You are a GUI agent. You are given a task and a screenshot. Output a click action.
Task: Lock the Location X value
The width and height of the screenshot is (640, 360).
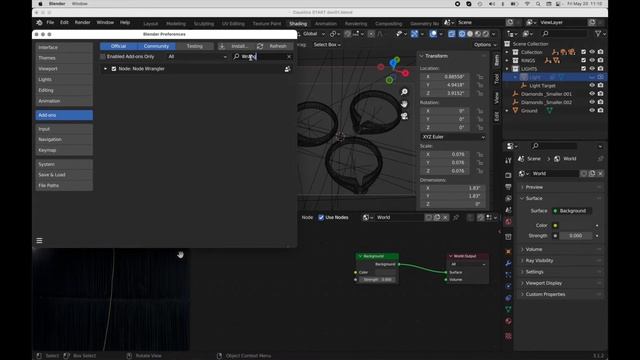(x=480, y=77)
